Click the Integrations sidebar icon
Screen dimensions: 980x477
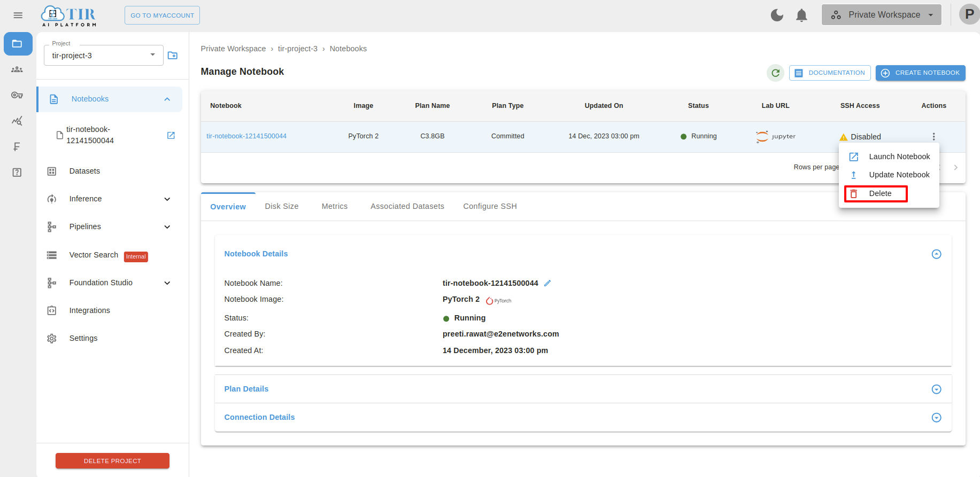[52, 310]
